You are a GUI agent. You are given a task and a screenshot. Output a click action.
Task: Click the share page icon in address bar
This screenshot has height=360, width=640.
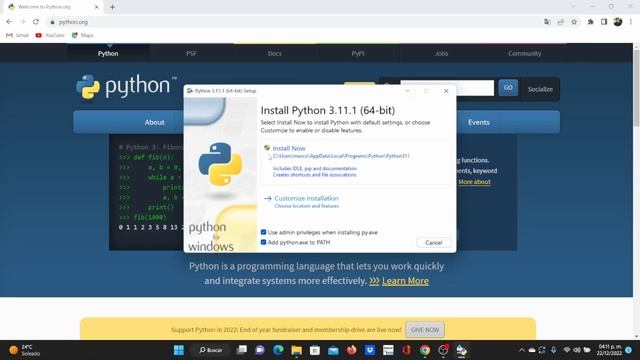tap(560, 22)
